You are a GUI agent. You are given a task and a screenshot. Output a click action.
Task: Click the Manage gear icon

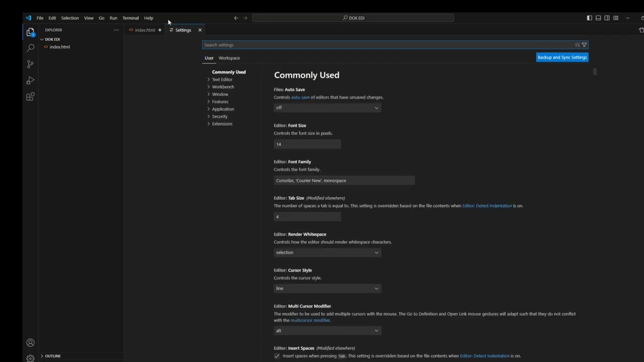coord(30,358)
